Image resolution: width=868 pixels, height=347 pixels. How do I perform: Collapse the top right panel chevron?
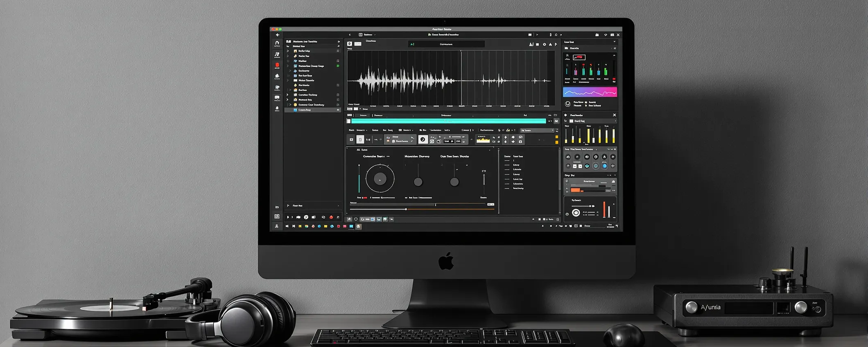coord(614,42)
